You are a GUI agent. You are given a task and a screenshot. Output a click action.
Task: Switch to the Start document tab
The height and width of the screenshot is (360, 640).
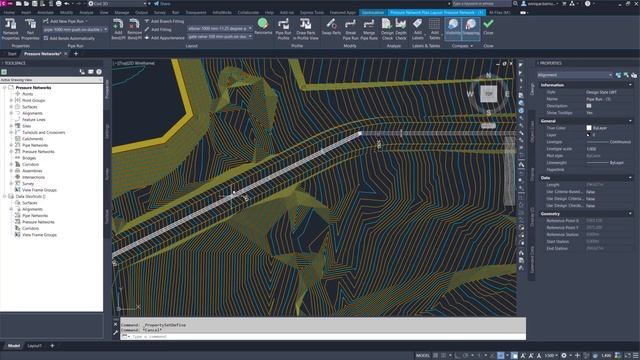coord(12,54)
